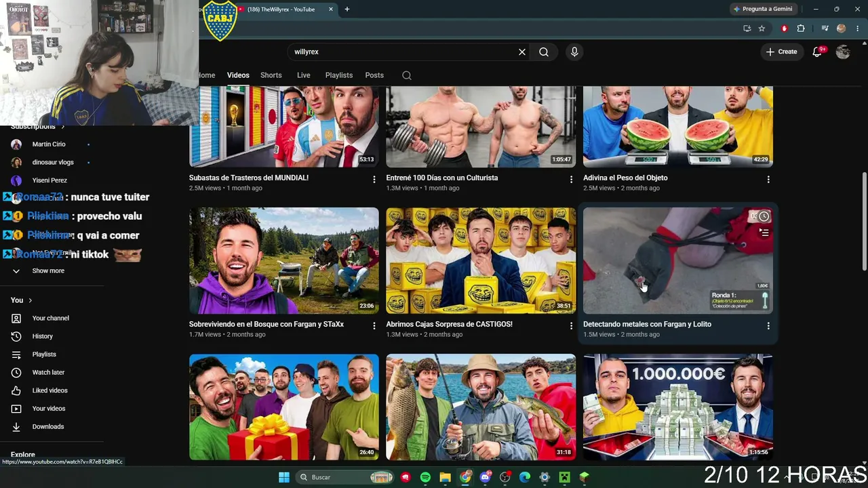Play Sobreviviendo en el Bosque thumbnail

pos(284,260)
